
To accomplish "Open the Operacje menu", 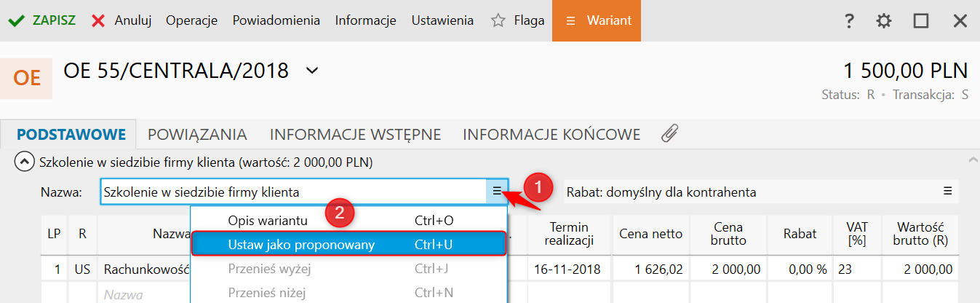I will [x=192, y=21].
